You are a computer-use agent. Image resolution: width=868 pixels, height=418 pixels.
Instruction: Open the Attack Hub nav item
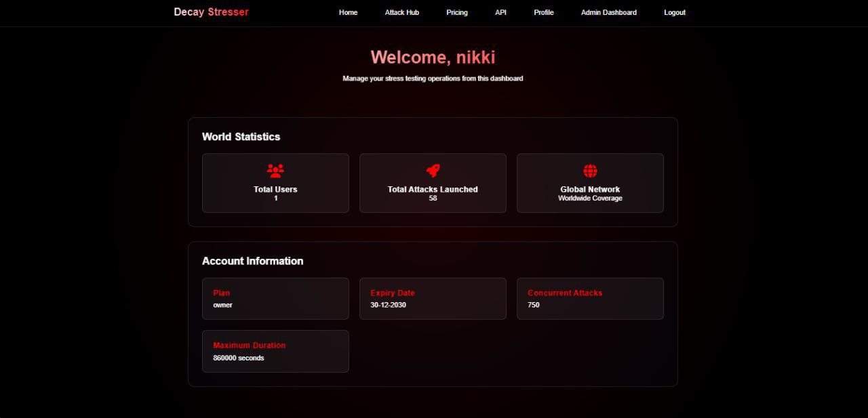[x=402, y=12]
